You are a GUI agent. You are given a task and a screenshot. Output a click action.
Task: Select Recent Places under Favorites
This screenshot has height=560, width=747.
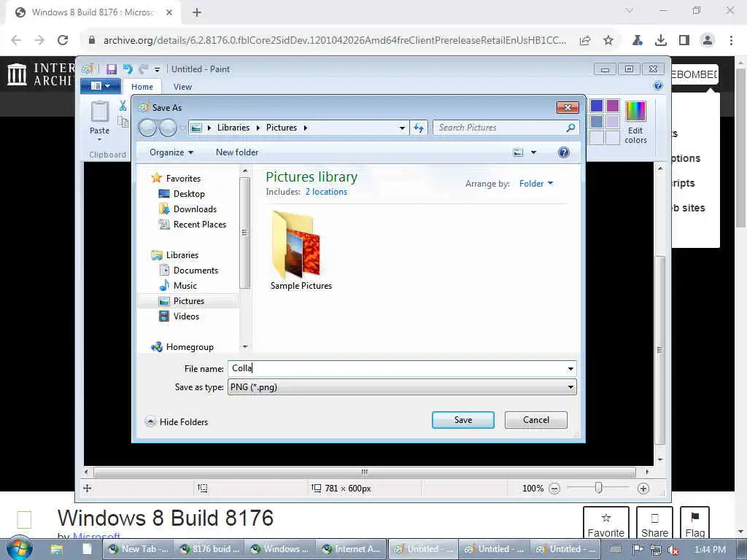pyautogui.click(x=200, y=225)
